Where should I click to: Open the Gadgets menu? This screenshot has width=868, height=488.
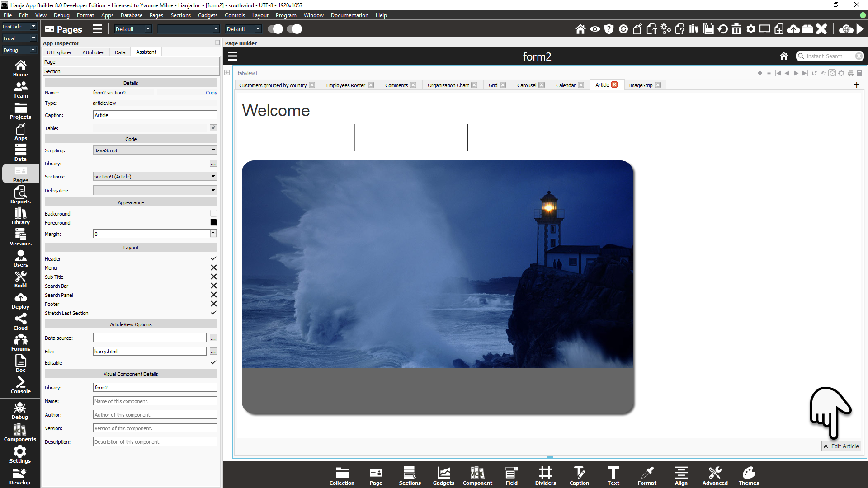click(208, 15)
